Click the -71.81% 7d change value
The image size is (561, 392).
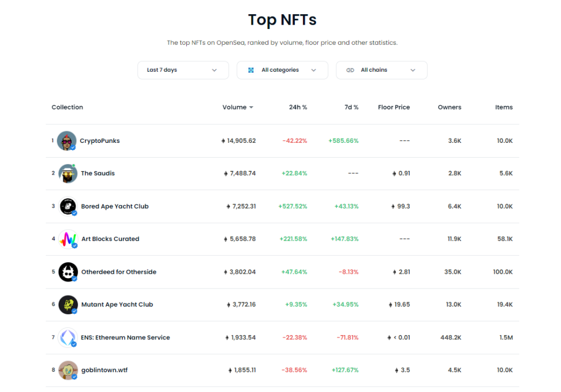pos(347,338)
